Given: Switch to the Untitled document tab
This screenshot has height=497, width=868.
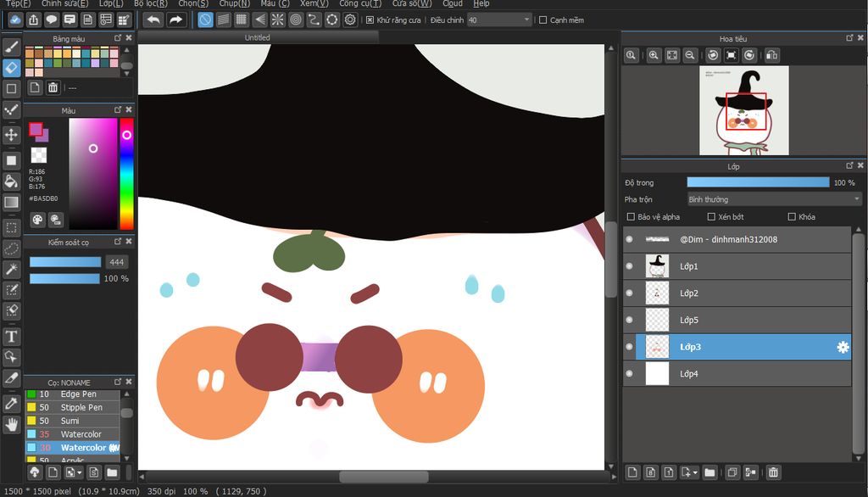Looking at the screenshot, I should click(258, 37).
